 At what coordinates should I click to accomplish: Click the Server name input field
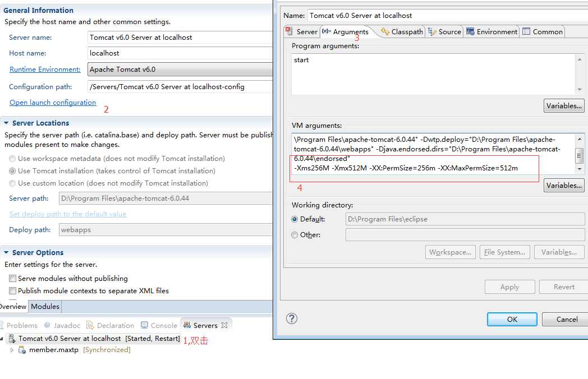click(x=180, y=38)
